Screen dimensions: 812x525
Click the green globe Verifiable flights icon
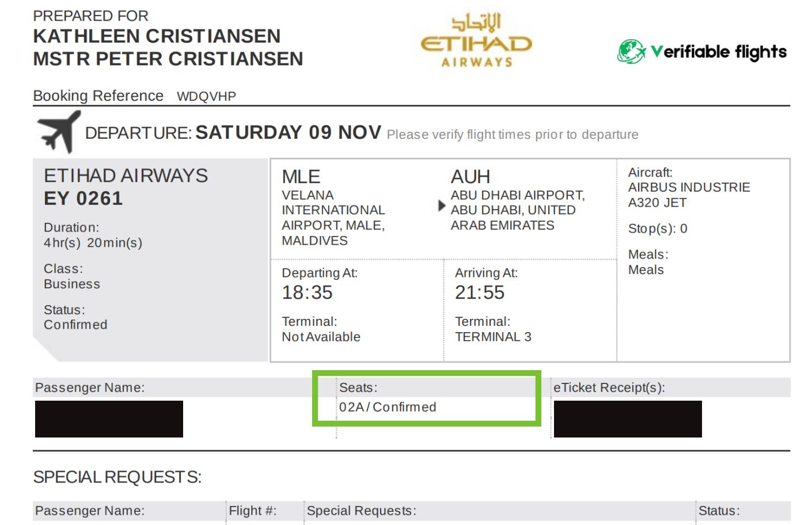[x=631, y=52]
